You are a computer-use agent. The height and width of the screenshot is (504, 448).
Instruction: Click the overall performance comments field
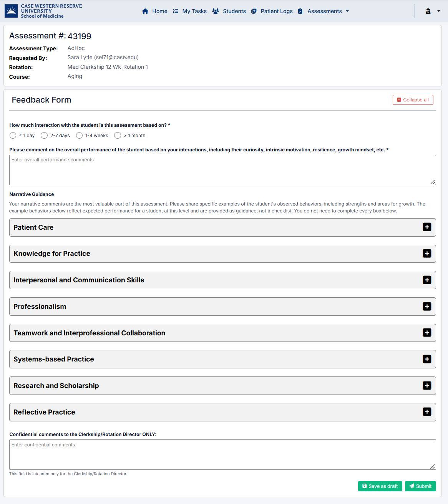[222, 170]
